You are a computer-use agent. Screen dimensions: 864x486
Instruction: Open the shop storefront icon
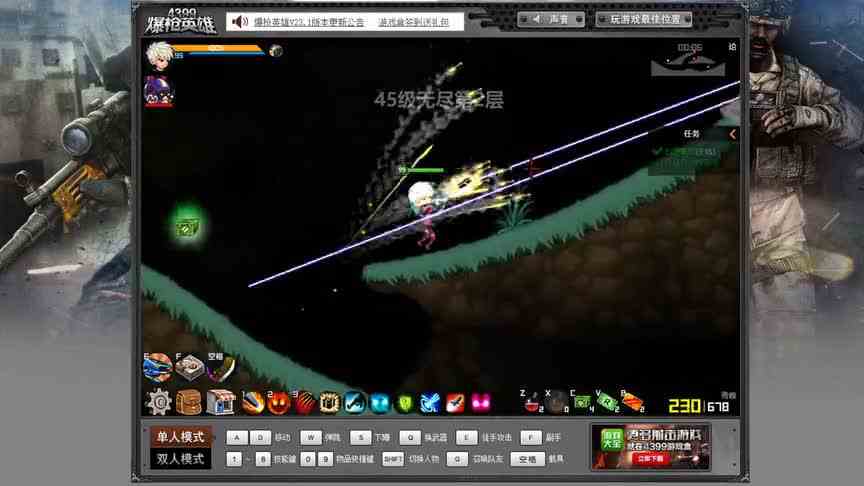pyautogui.click(x=220, y=402)
